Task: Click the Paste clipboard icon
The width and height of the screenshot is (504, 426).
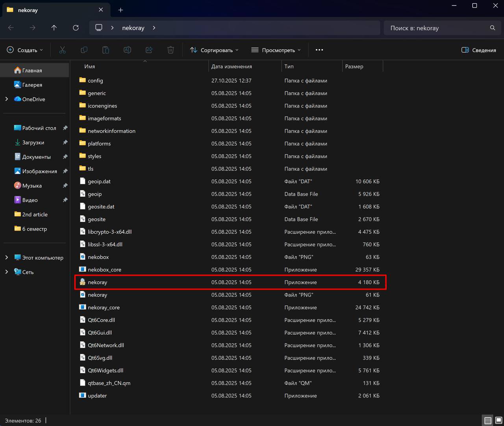Action: [x=106, y=50]
